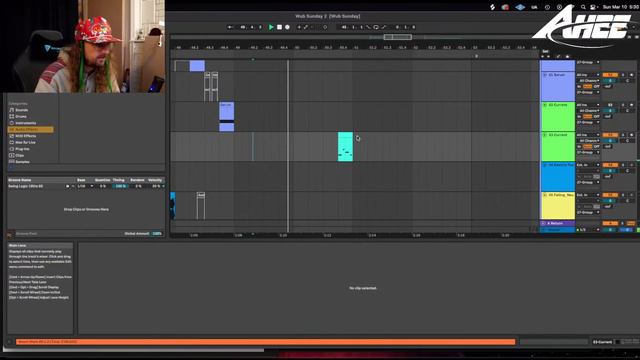
Task: Adjust the groove Global Amount value
Action: coord(157,233)
